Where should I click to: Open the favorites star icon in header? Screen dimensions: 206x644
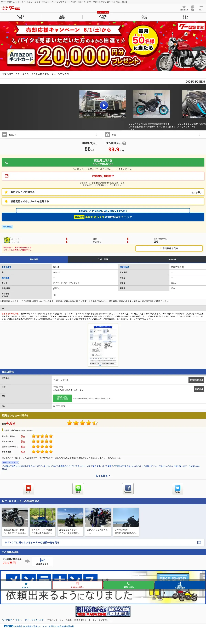click(184, 8)
